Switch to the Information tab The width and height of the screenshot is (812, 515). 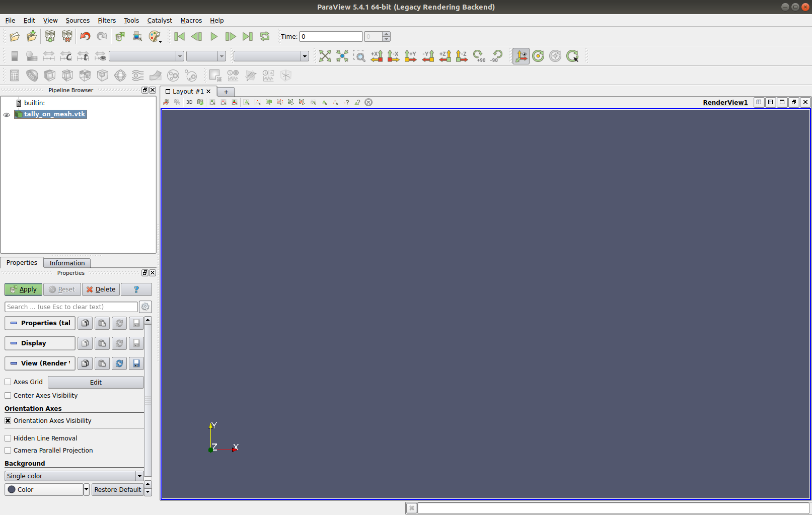pos(66,262)
